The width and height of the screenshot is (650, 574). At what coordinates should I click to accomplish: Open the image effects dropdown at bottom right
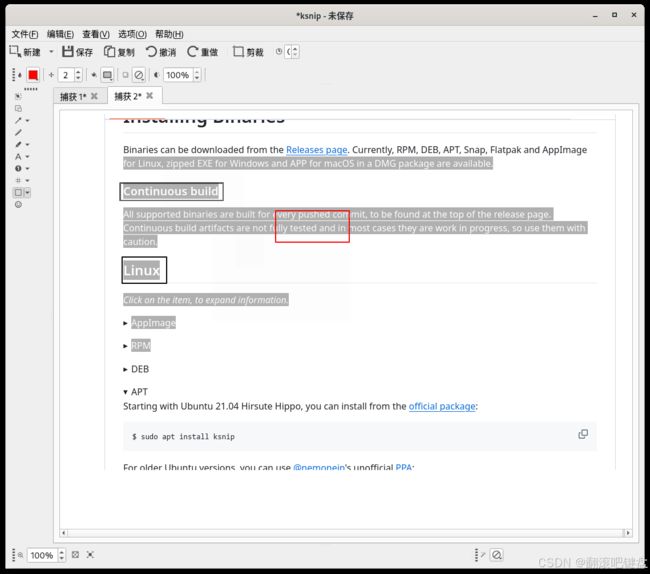pos(497,555)
